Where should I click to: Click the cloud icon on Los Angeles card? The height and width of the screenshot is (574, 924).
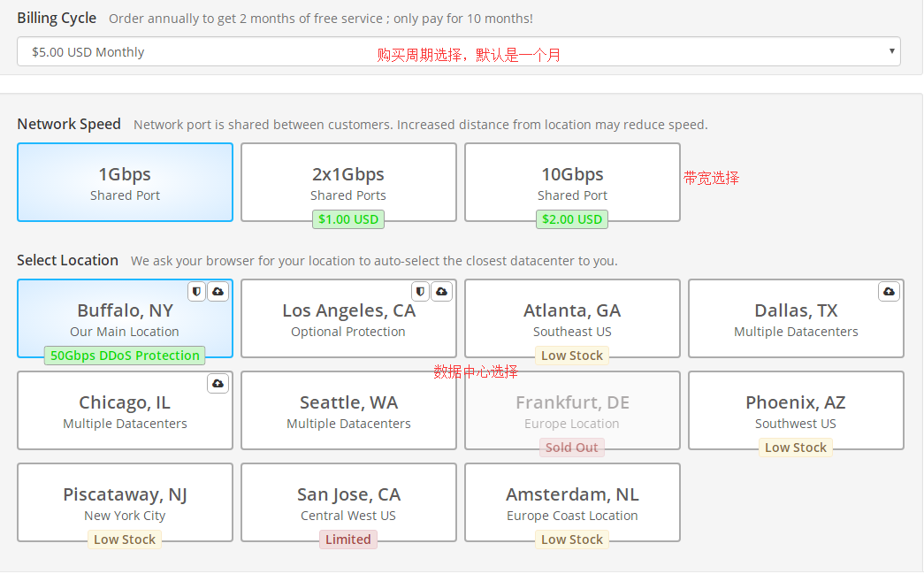tap(442, 291)
